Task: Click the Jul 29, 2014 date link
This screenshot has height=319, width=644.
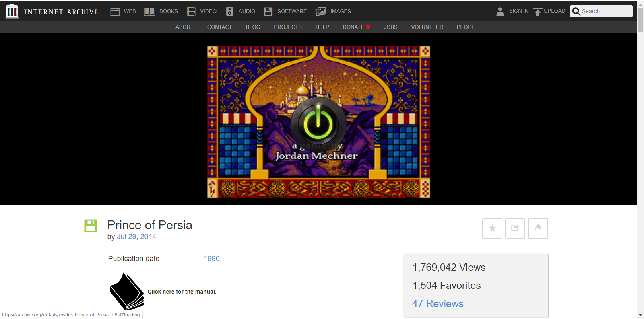Action: pos(136,237)
